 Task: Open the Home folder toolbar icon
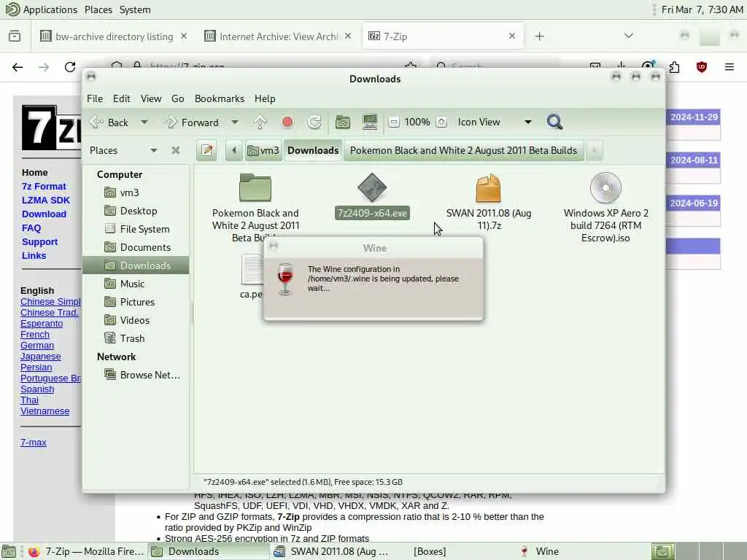point(343,122)
